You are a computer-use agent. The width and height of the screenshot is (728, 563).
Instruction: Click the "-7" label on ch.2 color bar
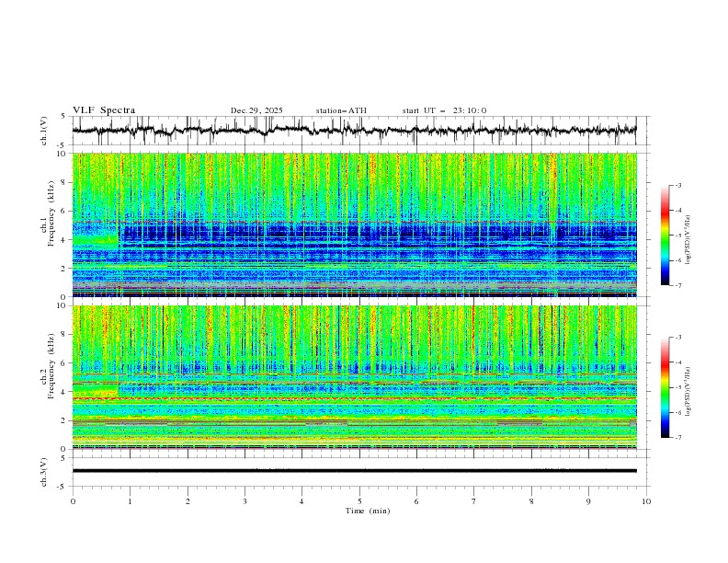click(678, 438)
